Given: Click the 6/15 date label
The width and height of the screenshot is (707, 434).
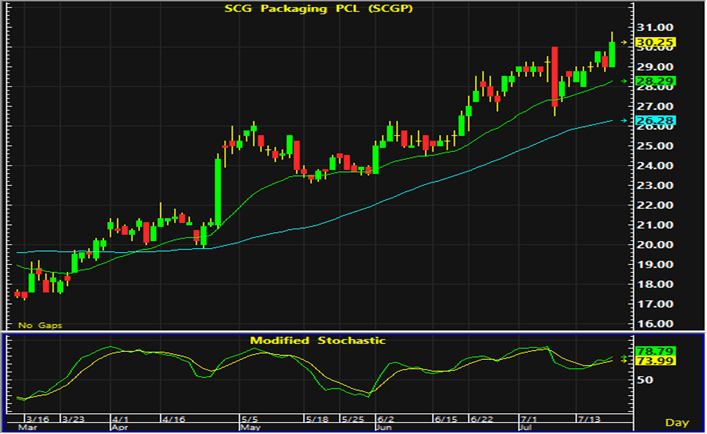Looking at the screenshot, I should click(x=445, y=419).
